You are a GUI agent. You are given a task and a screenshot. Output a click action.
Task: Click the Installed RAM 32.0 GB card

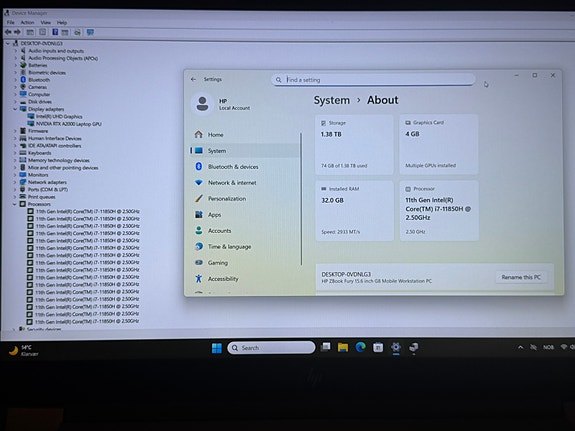[354, 211]
